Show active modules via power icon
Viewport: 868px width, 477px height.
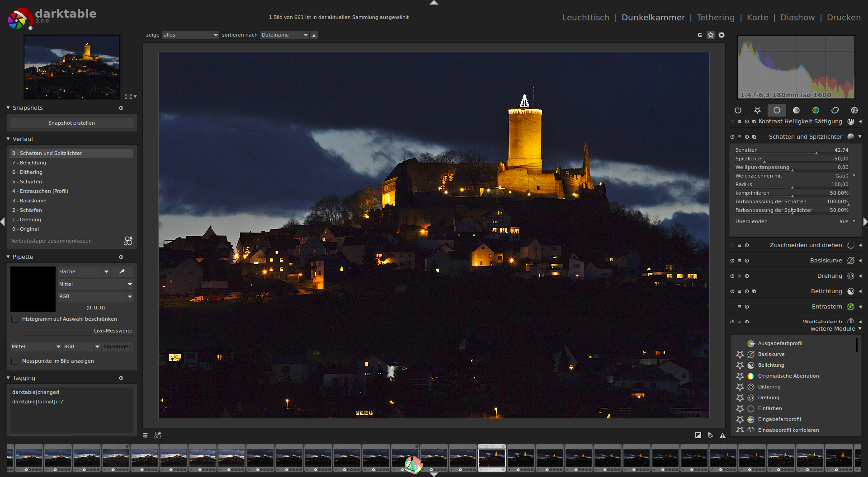click(738, 110)
